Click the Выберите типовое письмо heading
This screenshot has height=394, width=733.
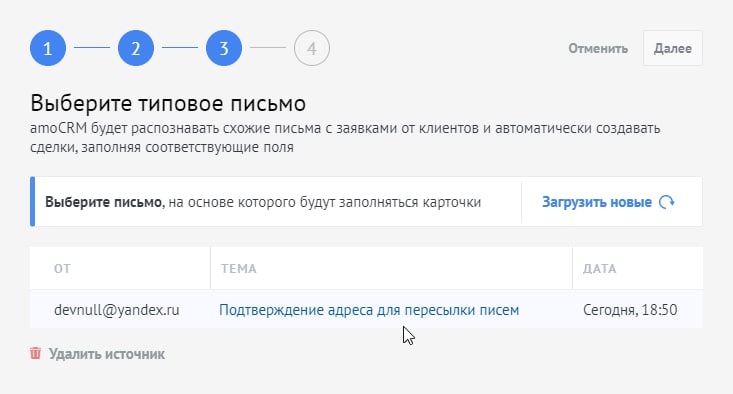(x=168, y=103)
